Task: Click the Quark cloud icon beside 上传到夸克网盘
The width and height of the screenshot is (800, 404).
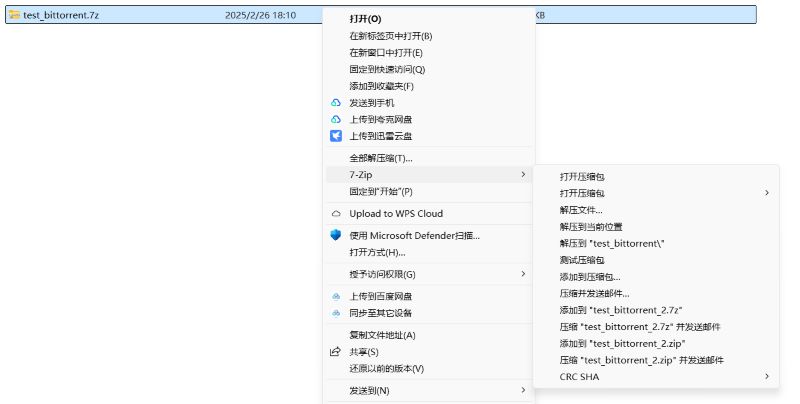Action: point(336,119)
